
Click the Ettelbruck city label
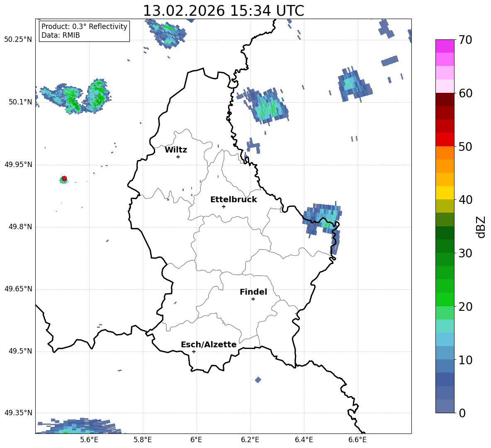point(233,200)
